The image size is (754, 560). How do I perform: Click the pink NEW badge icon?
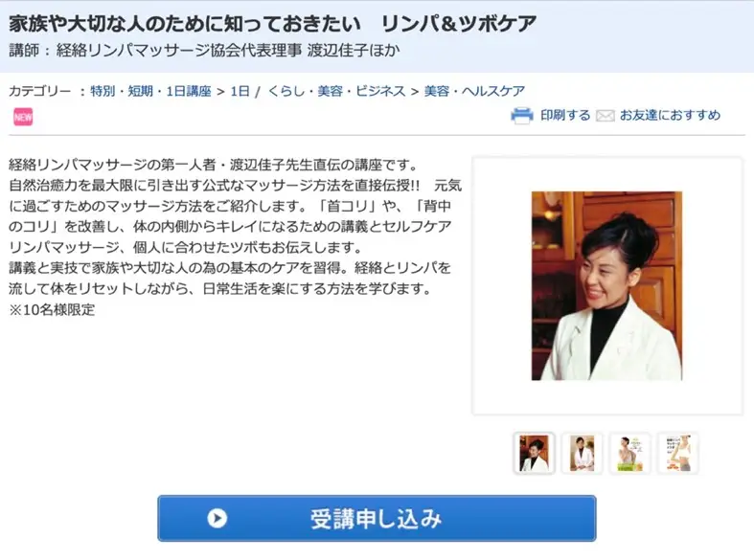(x=23, y=117)
